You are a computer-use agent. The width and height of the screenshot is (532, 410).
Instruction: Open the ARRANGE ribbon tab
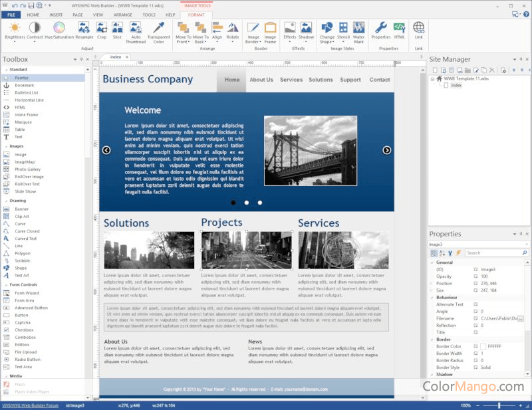(122, 14)
